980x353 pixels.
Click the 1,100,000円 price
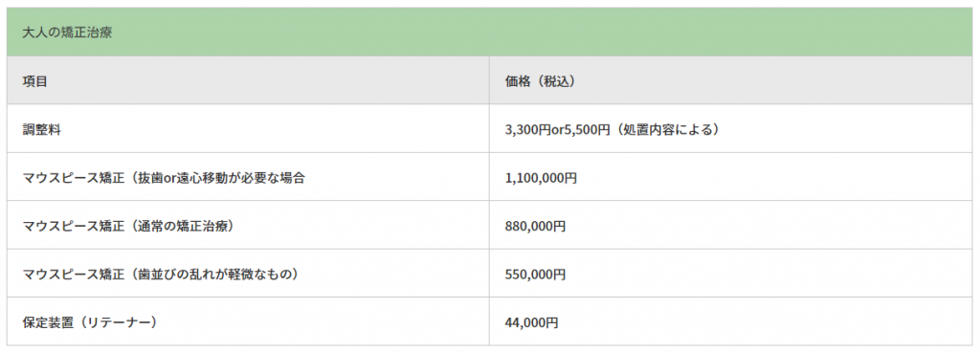542,177
